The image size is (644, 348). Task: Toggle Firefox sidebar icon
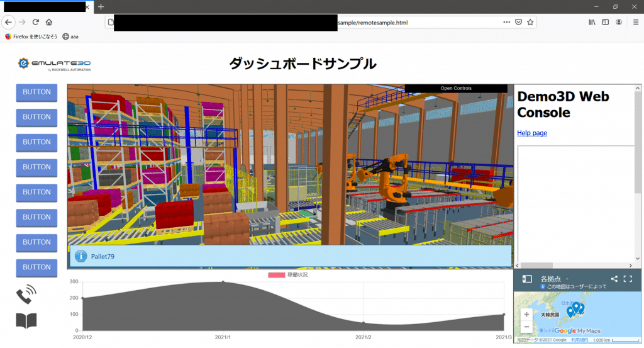[x=606, y=22]
